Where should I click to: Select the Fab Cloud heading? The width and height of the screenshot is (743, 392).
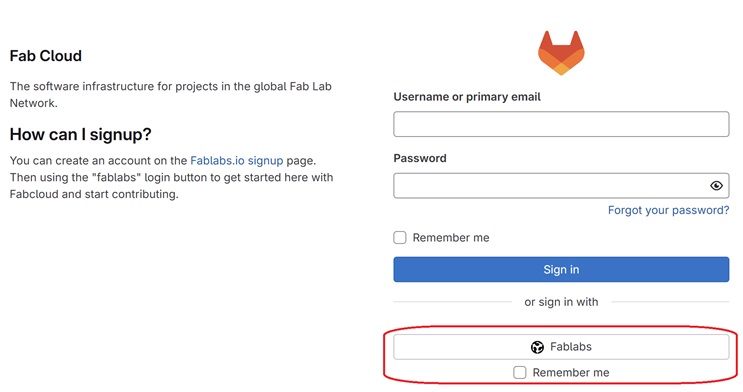point(45,56)
